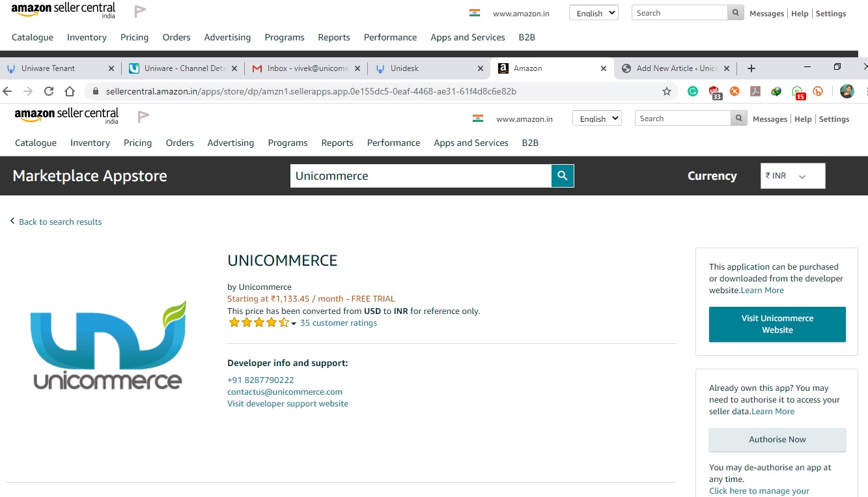868x497 pixels.
Task: Click the Unicommerce app logo image
Action: 108,345
